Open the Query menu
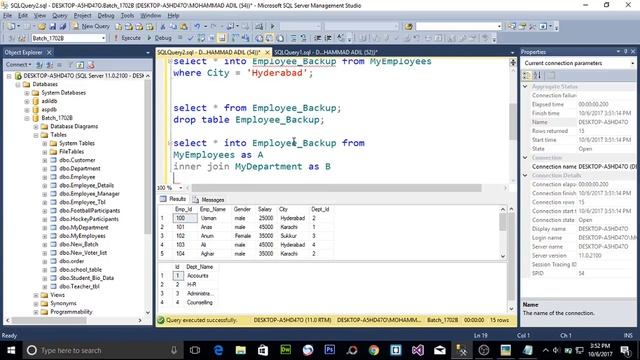Viewport: 640px width, 360px height. (60, 16)
